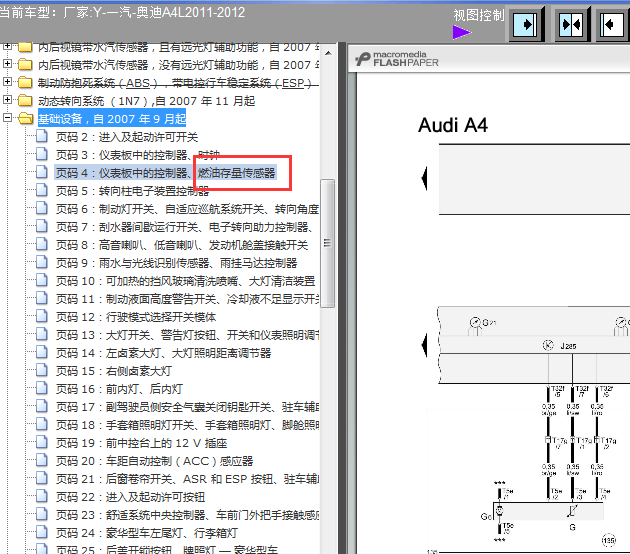Image resolution: width=630 pixels, height=554 pixels.
Task: Open 页码 24：豪华型车左尾灯、行李箱灯
Action: (x=147, y=533)
